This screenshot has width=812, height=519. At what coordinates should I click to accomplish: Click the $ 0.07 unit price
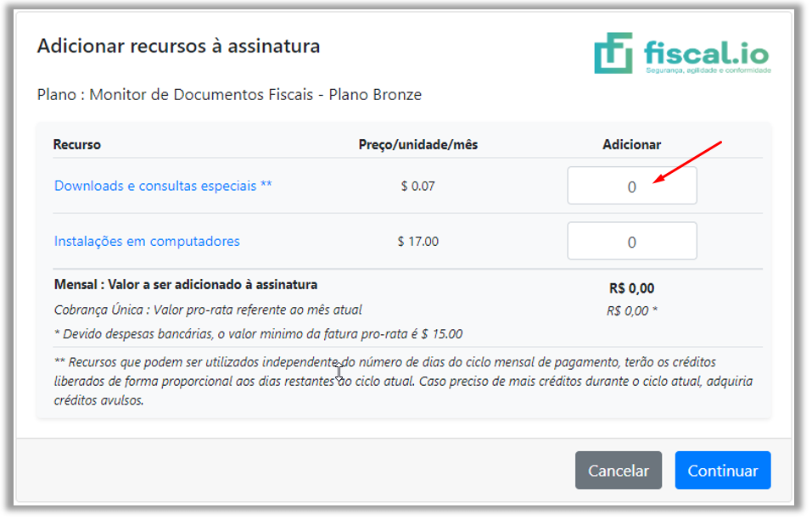pos(417,186)
